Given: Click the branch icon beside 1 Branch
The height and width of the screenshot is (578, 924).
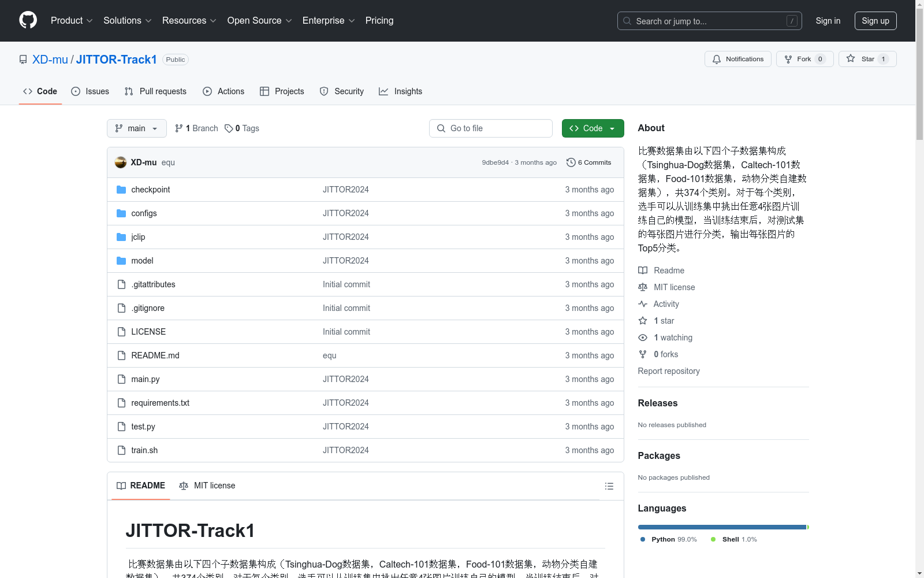Looking at the screenshot, I should tap(179, 128).
